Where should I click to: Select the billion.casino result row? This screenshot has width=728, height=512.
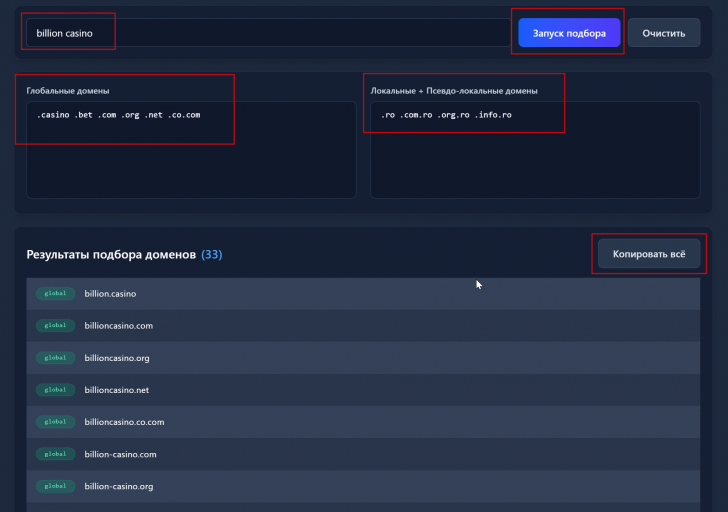click(363, 294)
